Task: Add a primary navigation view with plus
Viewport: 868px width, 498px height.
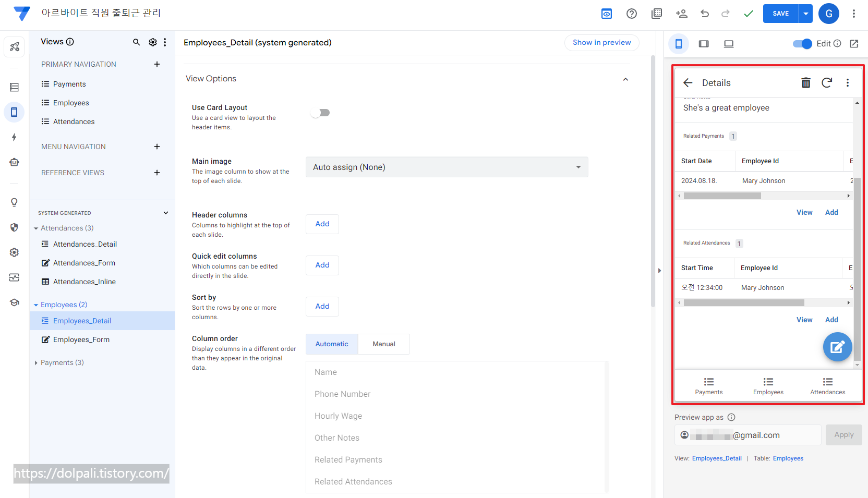Action: (x=157, y=64)
